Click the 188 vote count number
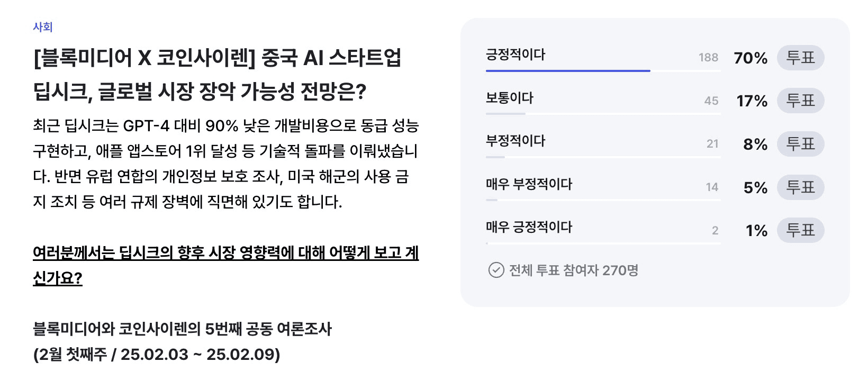 [x=708, y=58]
